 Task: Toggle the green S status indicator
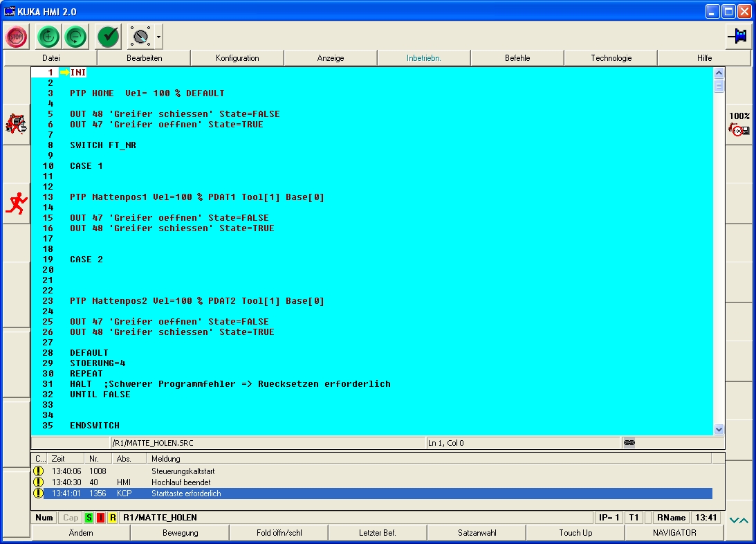[x=89, y=518]
